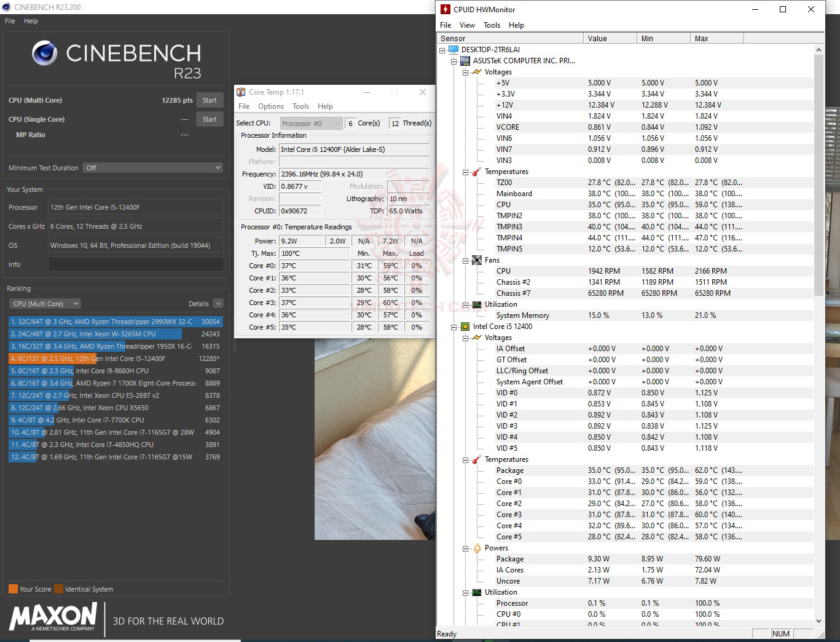Image resolution: width=840 pixels, height=642 pixels.
Task: Open the View menu in HWMonitor
Action: pos(467,25)
